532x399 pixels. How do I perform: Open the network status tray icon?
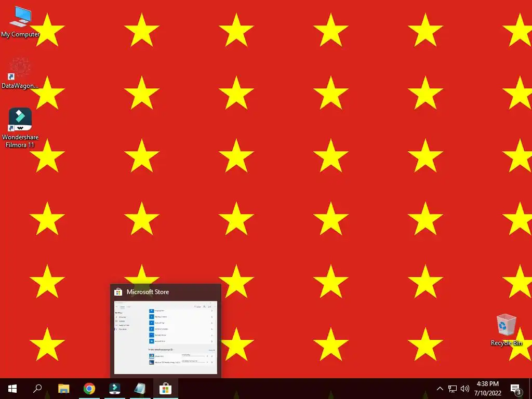pos(453,389)
